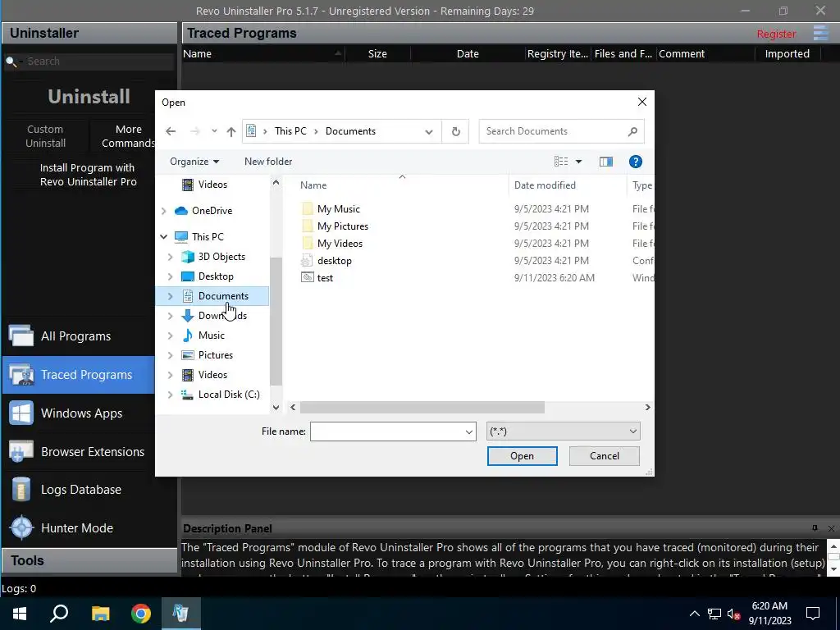Collapse This PC tree node
The height and width of the screenshot is (630, 840).
point(164,237)
